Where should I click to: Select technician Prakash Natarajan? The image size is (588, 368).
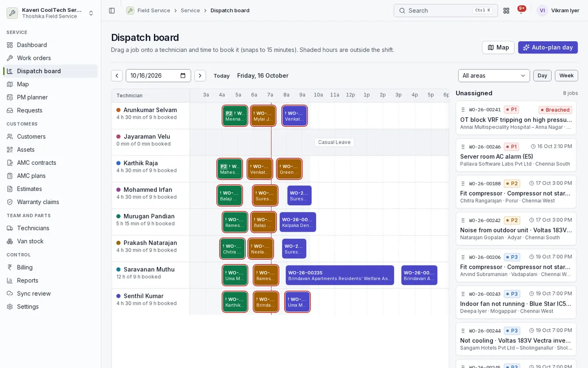150,243
